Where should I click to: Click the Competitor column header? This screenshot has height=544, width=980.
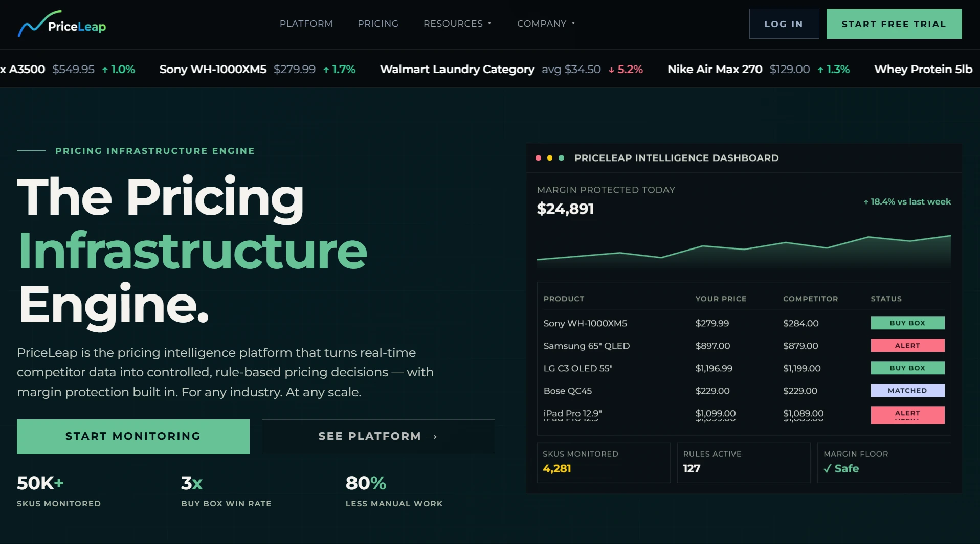810,299
